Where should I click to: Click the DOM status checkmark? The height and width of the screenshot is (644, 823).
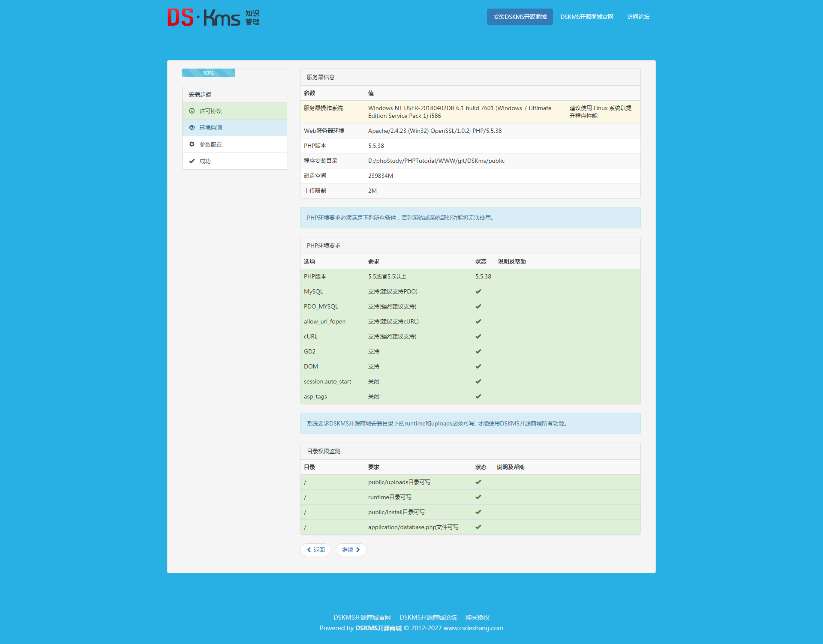[478, 366]
